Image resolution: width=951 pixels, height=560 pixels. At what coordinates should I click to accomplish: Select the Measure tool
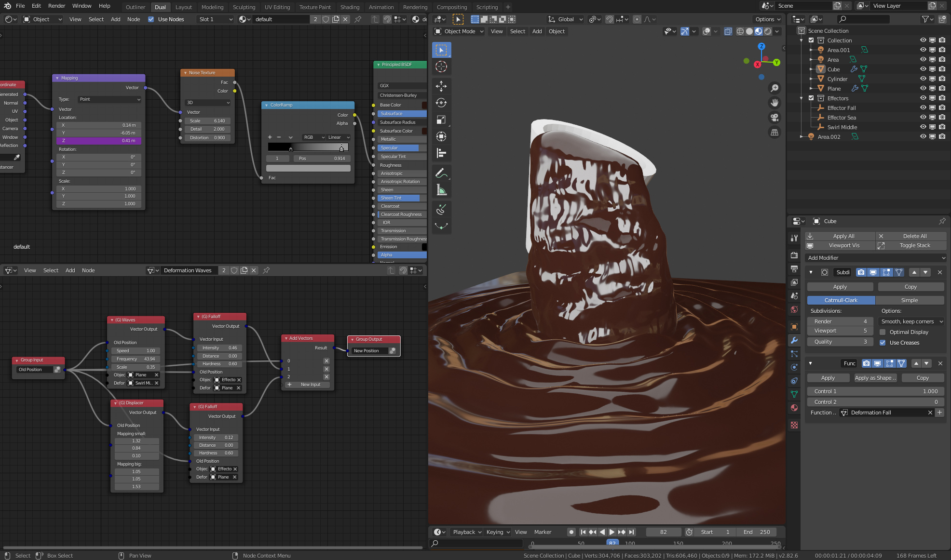coord(441,190)
